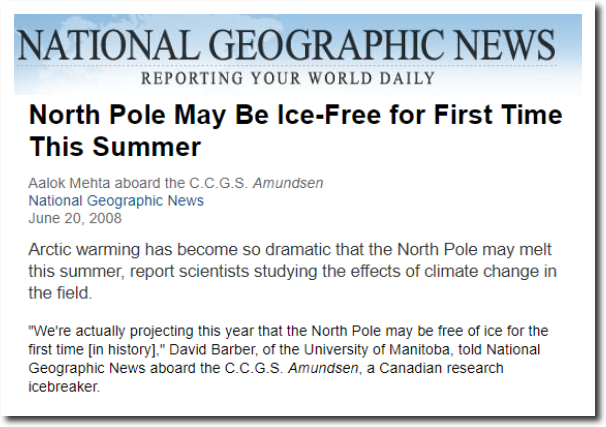Click the author name Aalok Mehta
The width and height of the screenshot is (606, 427).
69,183
